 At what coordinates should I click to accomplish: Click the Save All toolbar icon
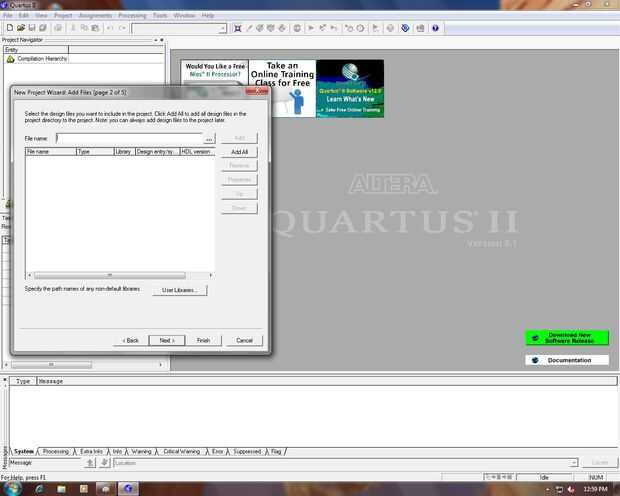click(43, 28)
